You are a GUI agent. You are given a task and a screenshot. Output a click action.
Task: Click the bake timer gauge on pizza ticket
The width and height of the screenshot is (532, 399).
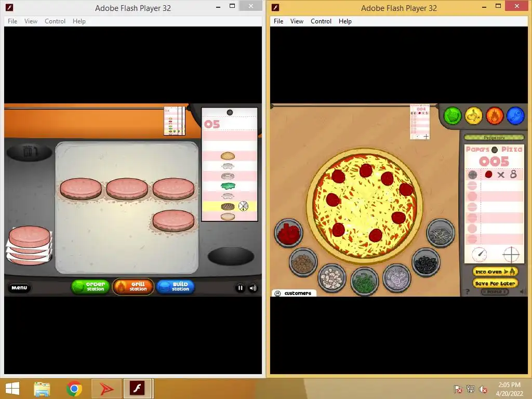(x=480, y=255)
